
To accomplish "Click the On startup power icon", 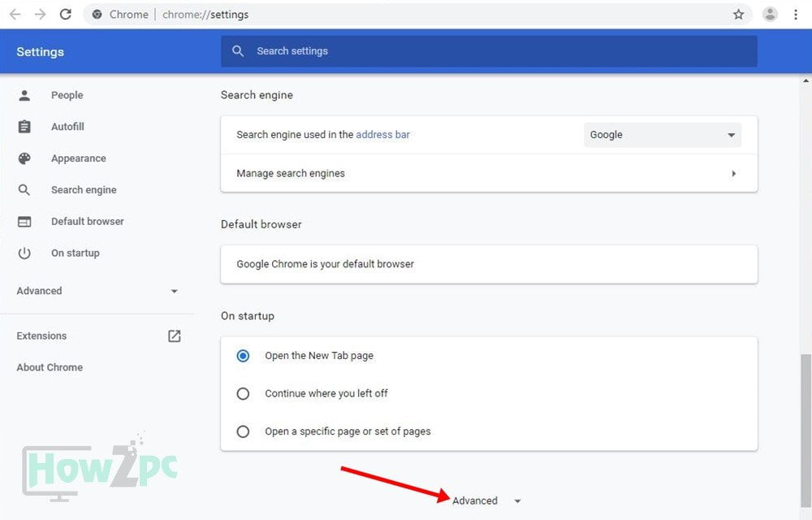I will point(24,253).
